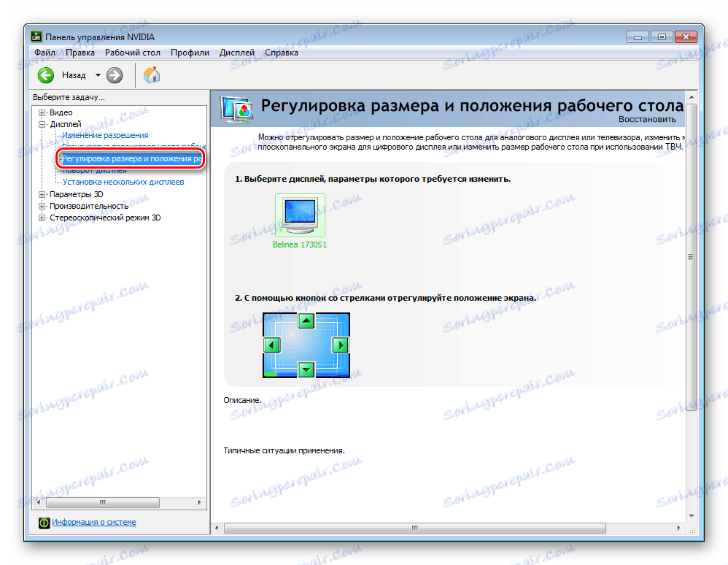Screen dimensions: 728x565
Task: Expand the Производительность node
Action: click(42, 206)
